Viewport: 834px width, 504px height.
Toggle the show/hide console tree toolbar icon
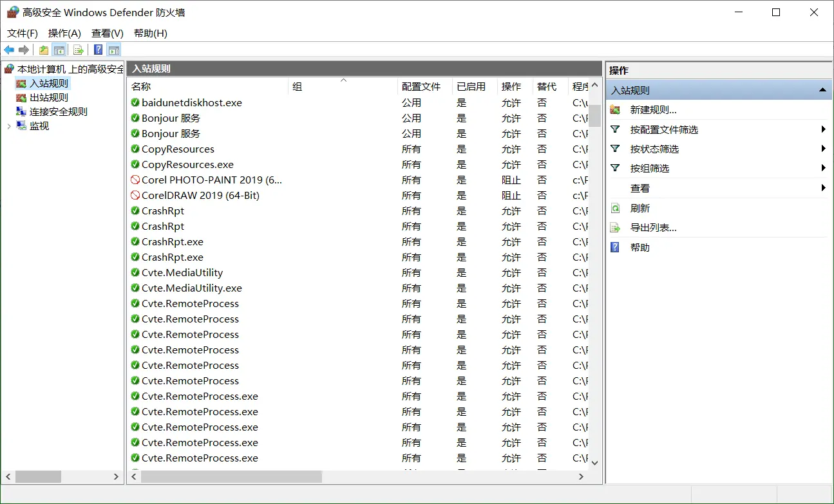coord(59,50)
